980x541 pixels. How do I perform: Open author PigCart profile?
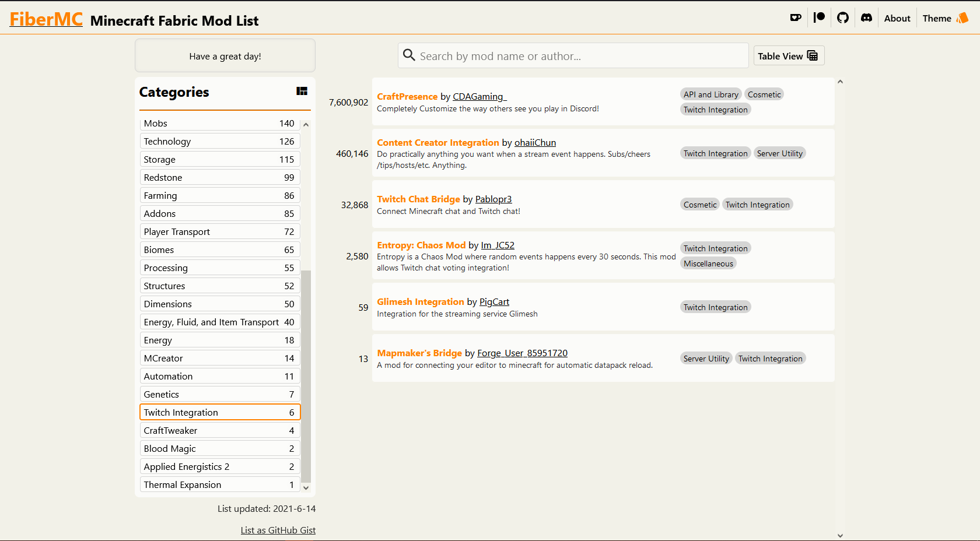click(x=494, y=301)
